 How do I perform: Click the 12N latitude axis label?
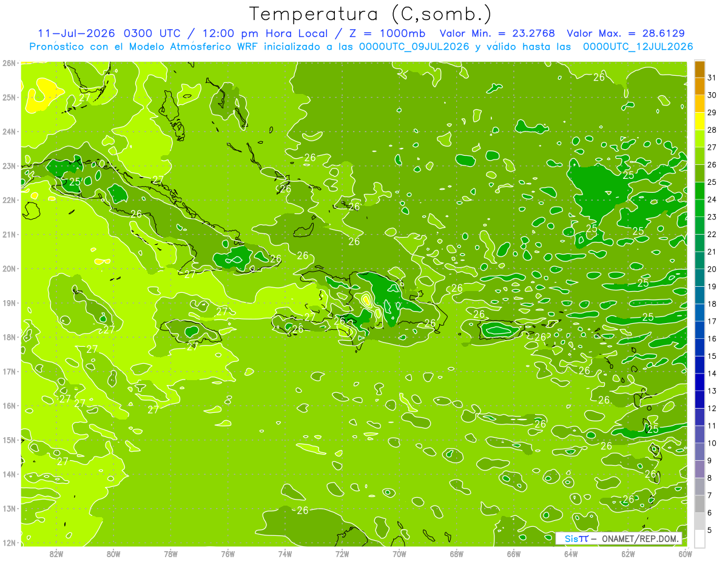[x=8, y=543]
